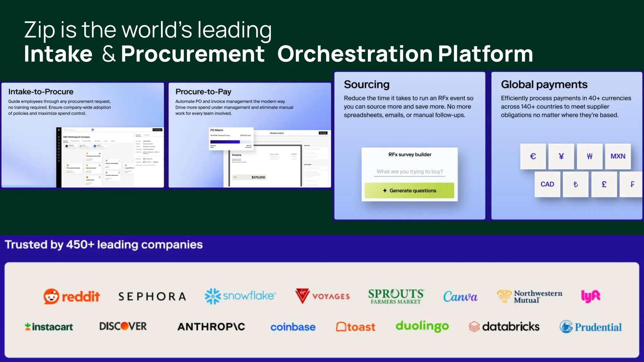Click the Lyft logo
This screenshot has width=644, height=362.
[x=591, y=296]
